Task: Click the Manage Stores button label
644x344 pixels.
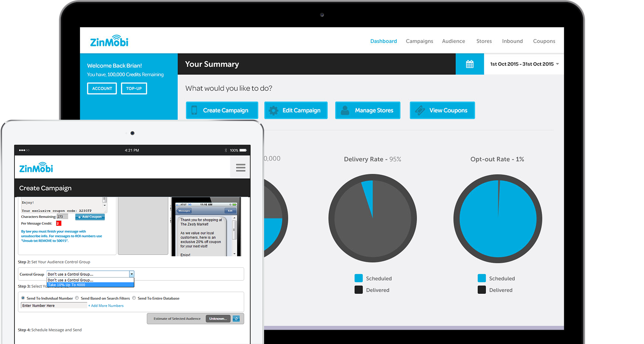Action: pyautogui.click(x=374, y=110)
